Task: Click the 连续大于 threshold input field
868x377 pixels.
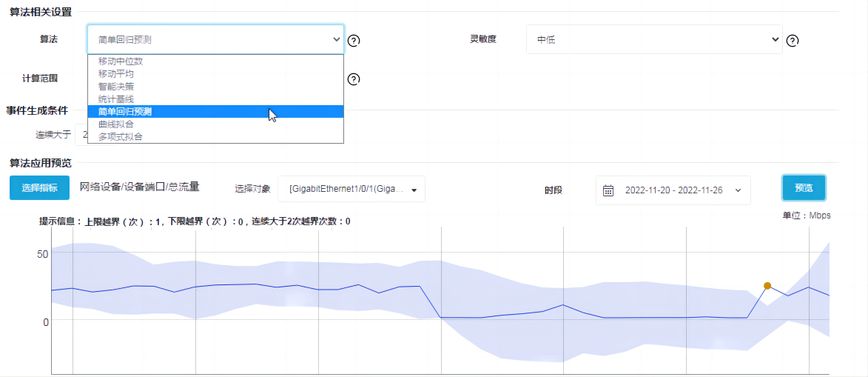Action: 81,135
